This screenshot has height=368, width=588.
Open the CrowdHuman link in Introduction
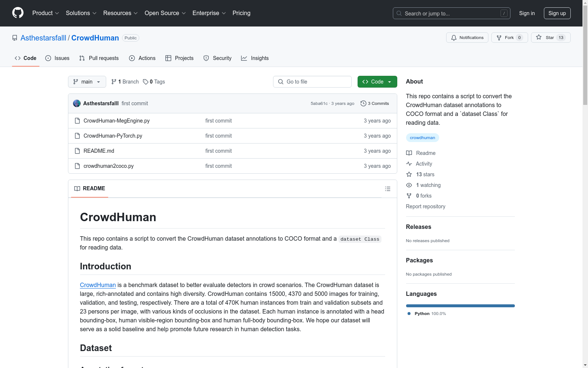click(98, 285)
